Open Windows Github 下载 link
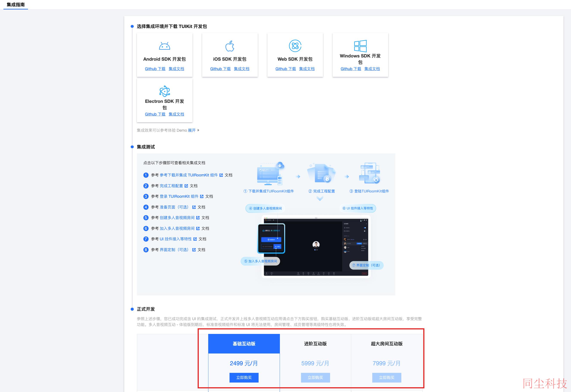Viewport: 571px width, 392px height. (x=351, y=69)
